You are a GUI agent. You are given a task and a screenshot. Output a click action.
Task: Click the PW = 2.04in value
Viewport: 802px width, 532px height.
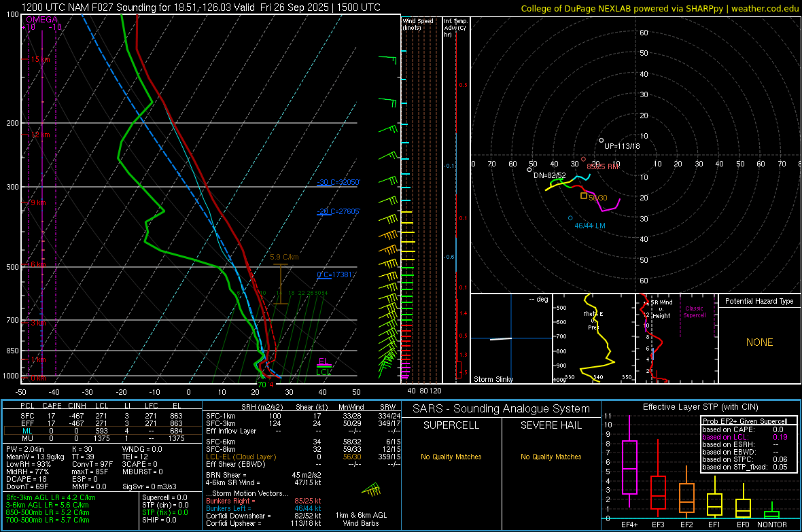(24, 449)
